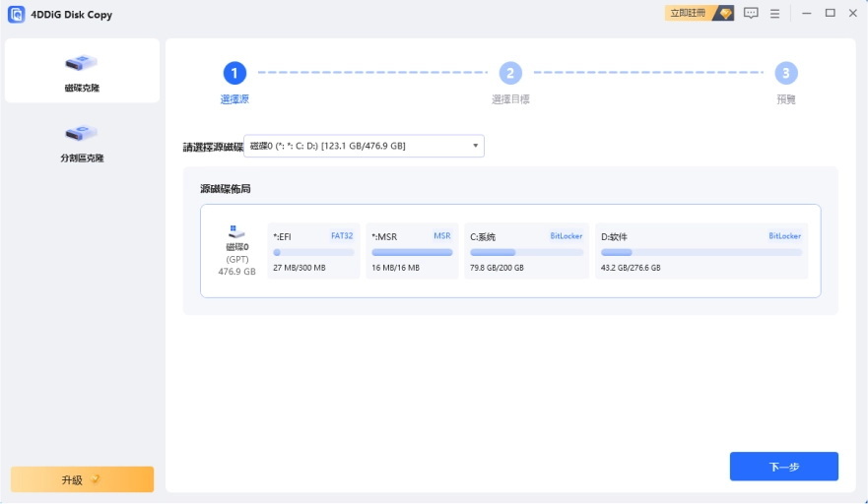Go to step 2 選擇目標
868x504 pixels.
point(509,74)
